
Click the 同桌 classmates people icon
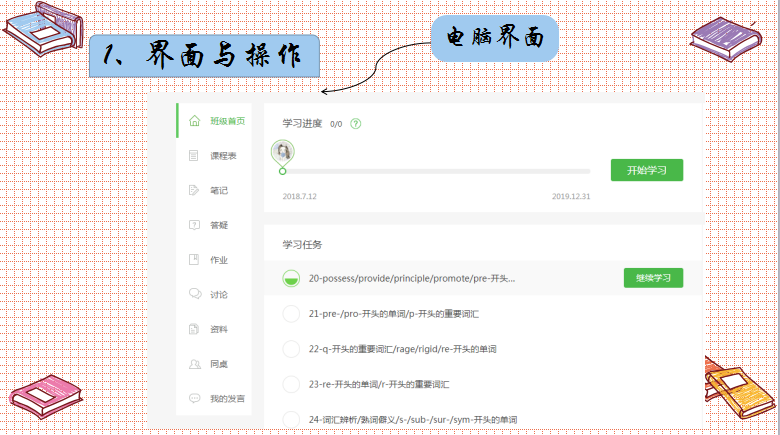click(195, 364)
